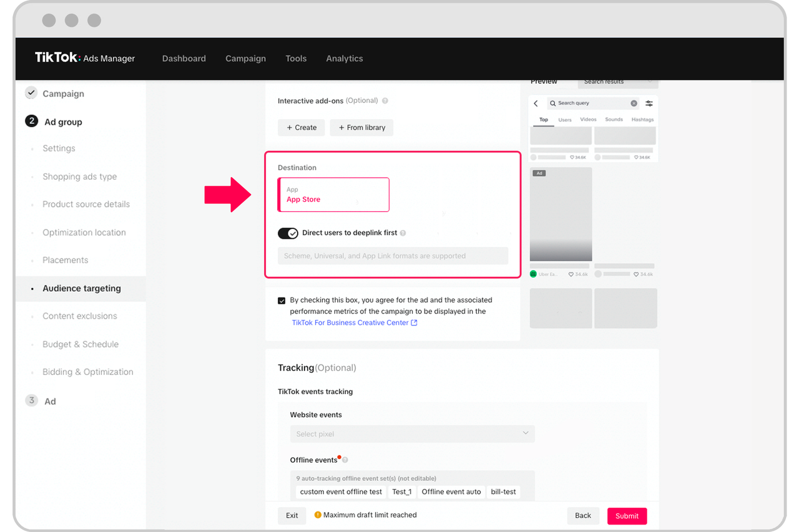
Task: Uncheck the Creative Center agreement checkbox
Action: pyautogui.click(x=282, y=301)
